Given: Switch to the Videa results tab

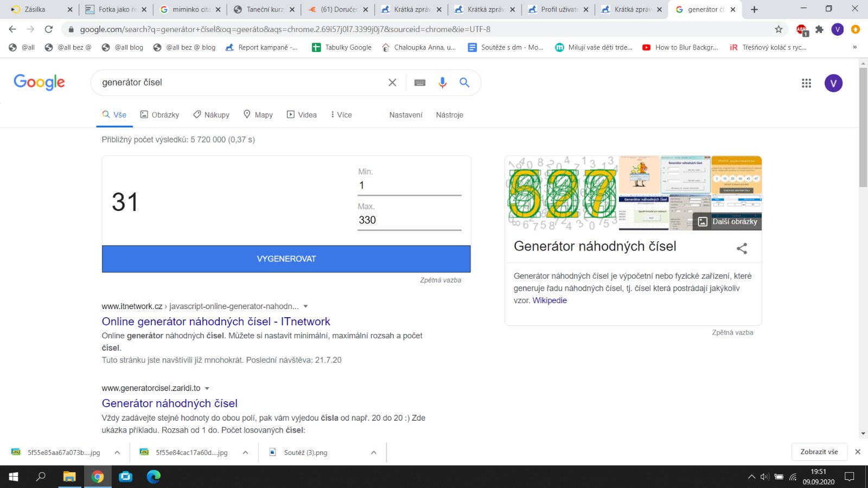Looking at the screenshot, I should click(302, 115).
